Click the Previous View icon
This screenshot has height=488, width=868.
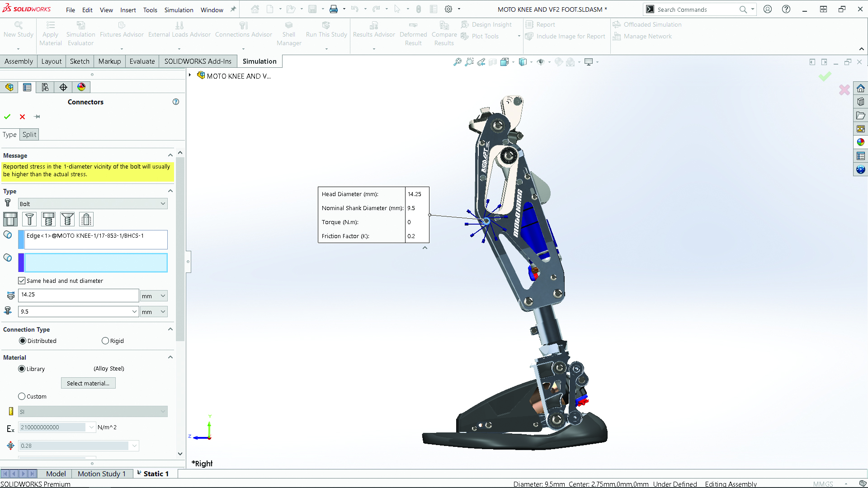pyautogui.click(x=481, y=62)
